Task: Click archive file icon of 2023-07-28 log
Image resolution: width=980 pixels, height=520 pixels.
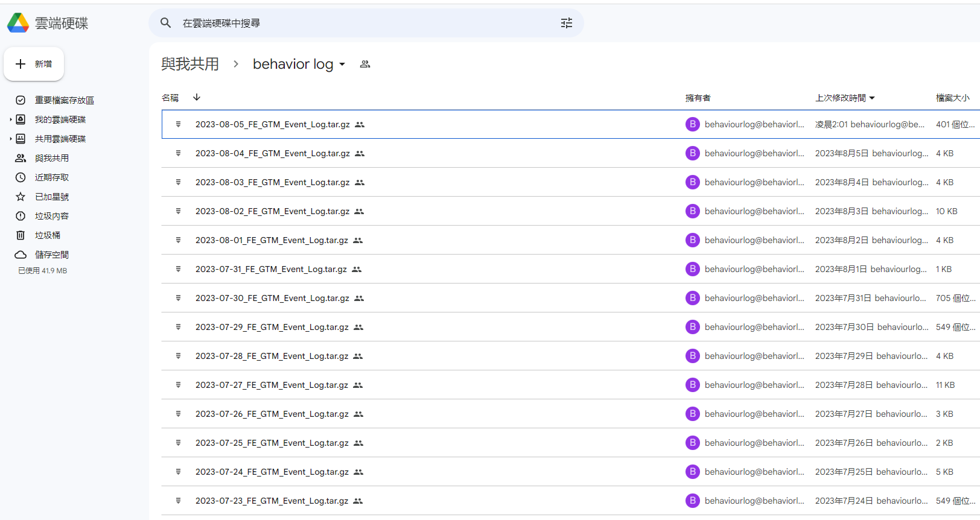Action: (x=178, y=356)
